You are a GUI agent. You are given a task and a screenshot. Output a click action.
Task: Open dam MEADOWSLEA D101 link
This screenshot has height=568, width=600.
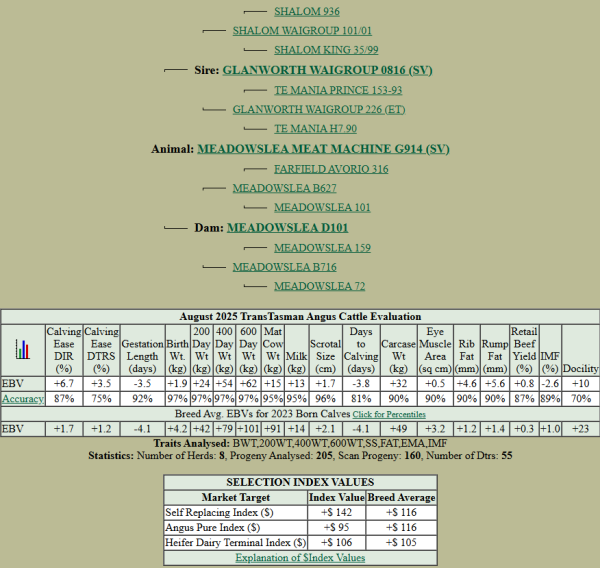pyautogui.click(x=287, y=228)
